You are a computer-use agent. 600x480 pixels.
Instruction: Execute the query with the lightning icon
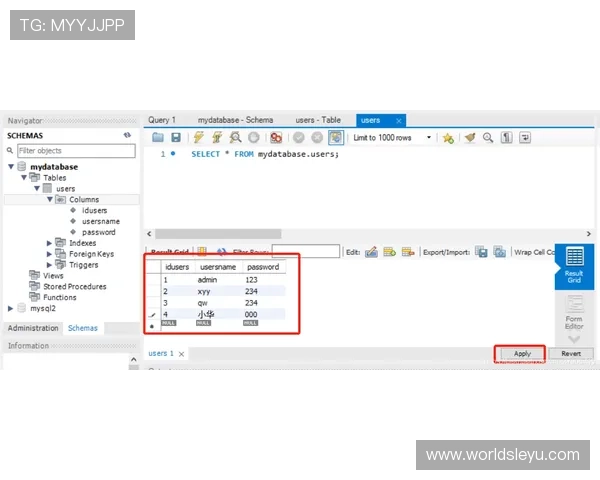(199, 138)
